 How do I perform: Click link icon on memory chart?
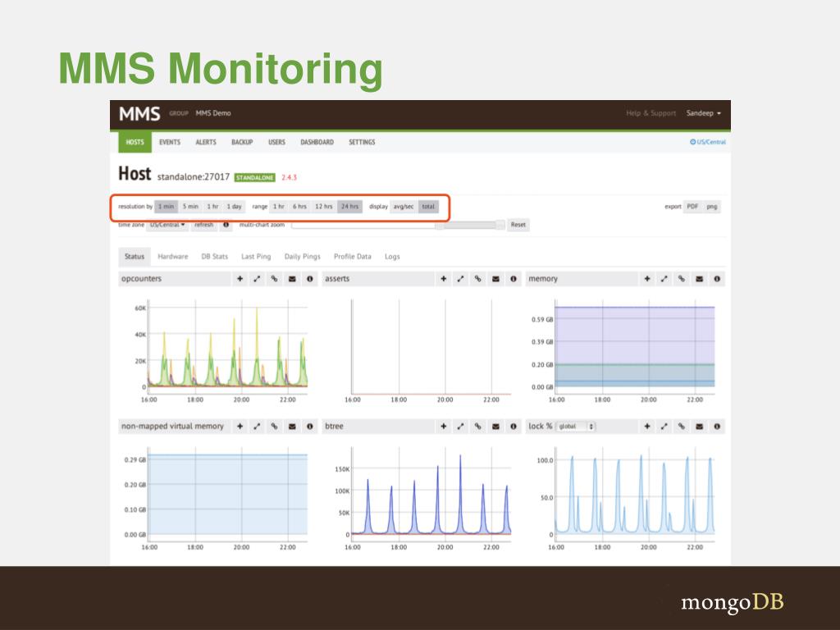point(682,279)
